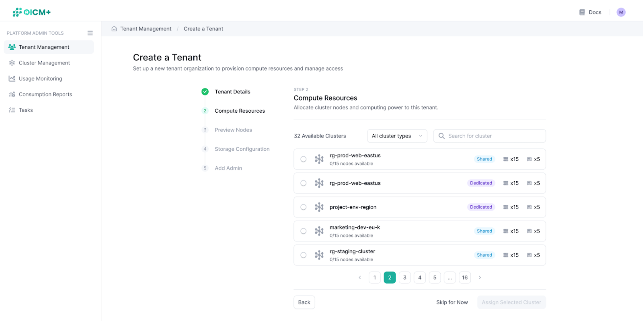The width and height of the screenshot is (644, 321).
Task: Click the home icon in breadcrumb
Action: 114,29
